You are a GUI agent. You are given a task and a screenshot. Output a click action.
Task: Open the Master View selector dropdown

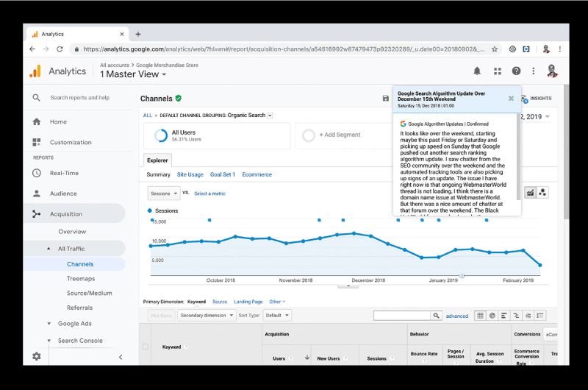point(133,74)
